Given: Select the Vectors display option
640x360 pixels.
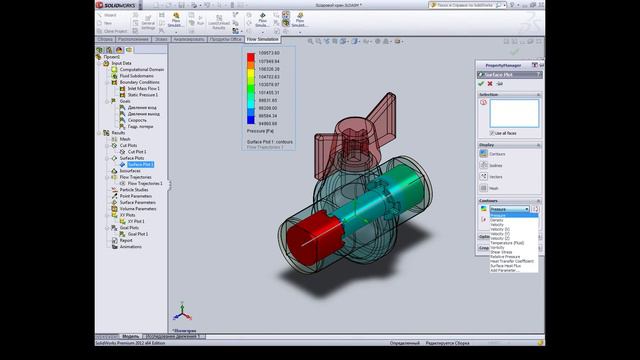Looking at the screenshot, I should (483, 176).
